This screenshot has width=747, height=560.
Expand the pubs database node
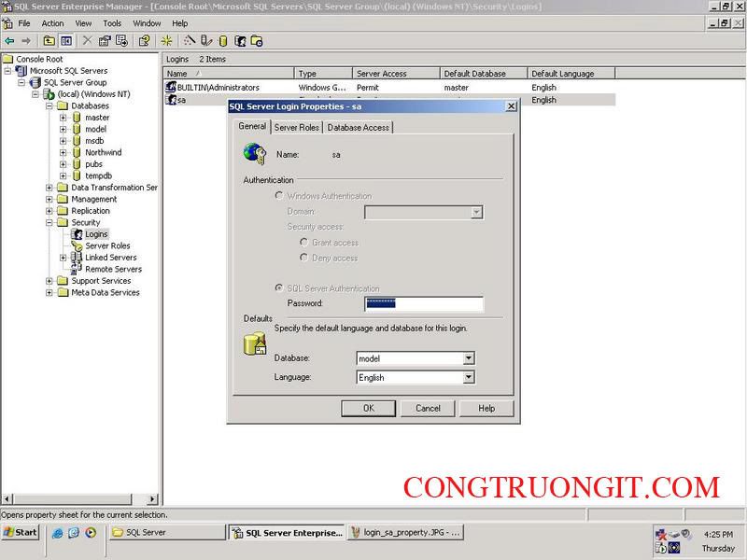[x=63, y=164]
